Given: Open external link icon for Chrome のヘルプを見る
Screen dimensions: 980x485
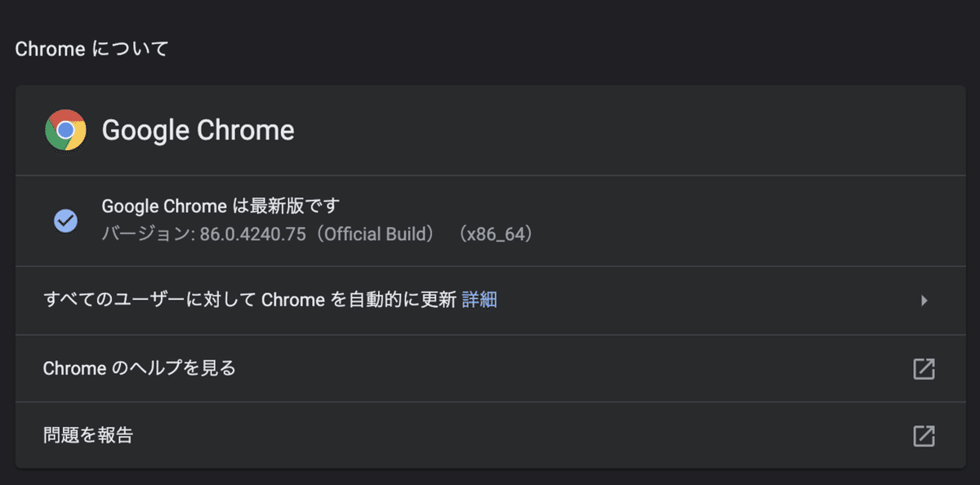Looking at the screenshot, I should coord(924,368).
